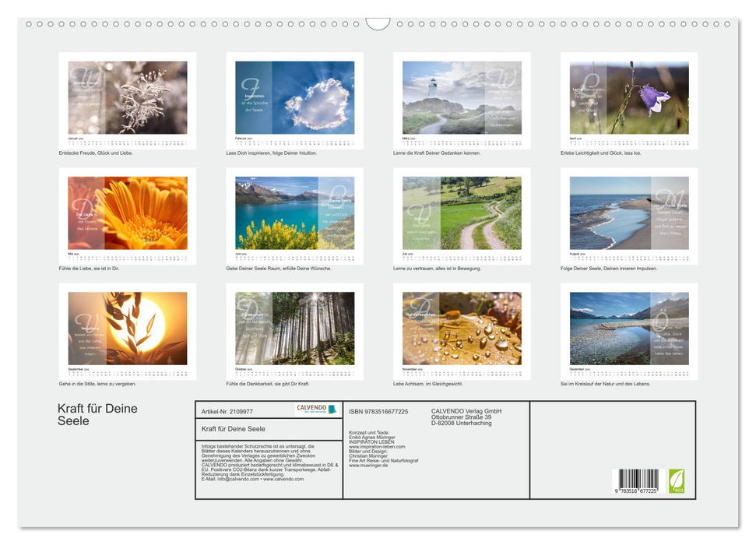Viewport: 756px width, 545px height.
Task: Open the July winding path image
Action: click(x=462, y=213)
